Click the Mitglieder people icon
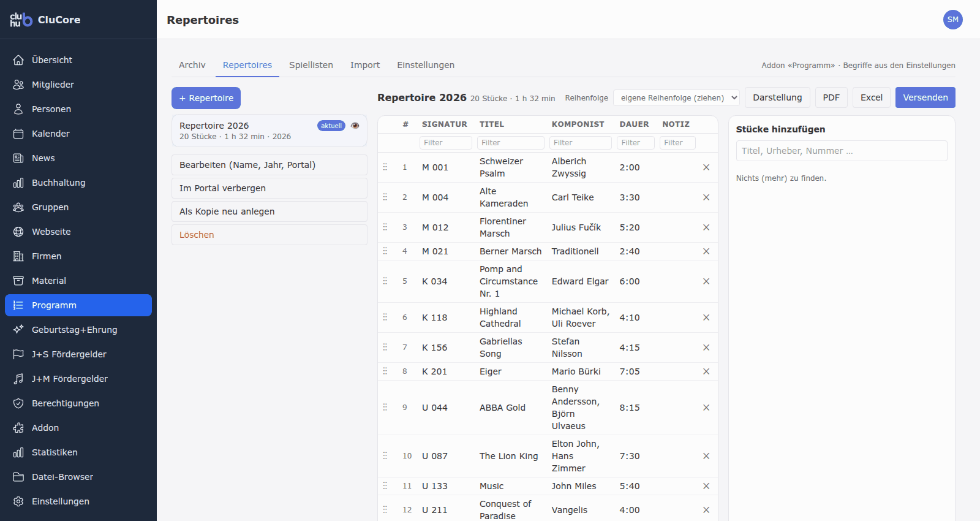This screenshot has height=521, width=980. point(18,85)
